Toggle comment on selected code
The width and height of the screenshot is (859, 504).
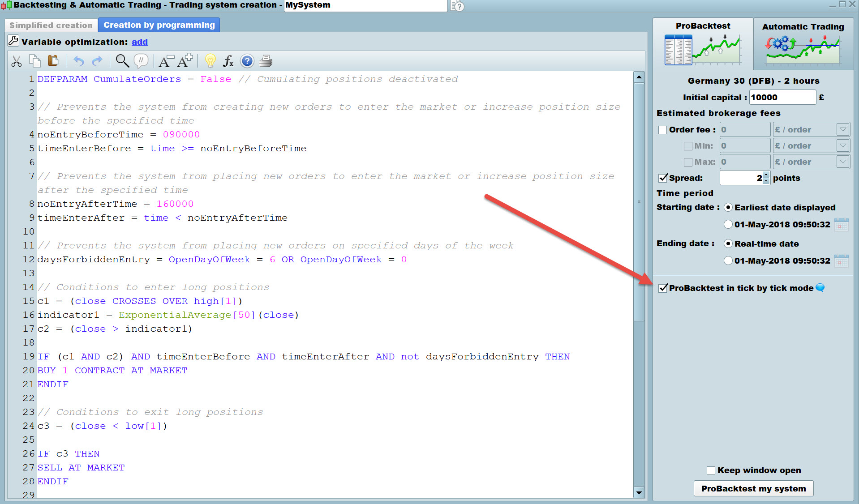tap(141, 61)
